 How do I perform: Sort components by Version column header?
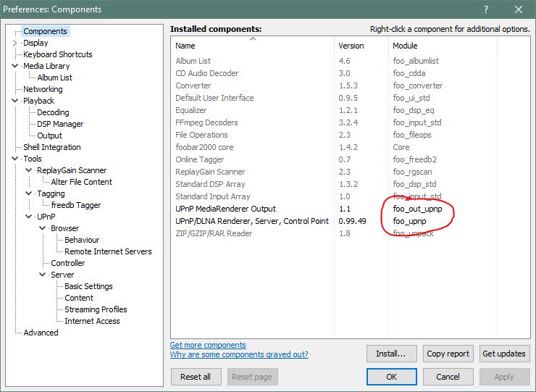pyautogui.click(x=361, y=46)
